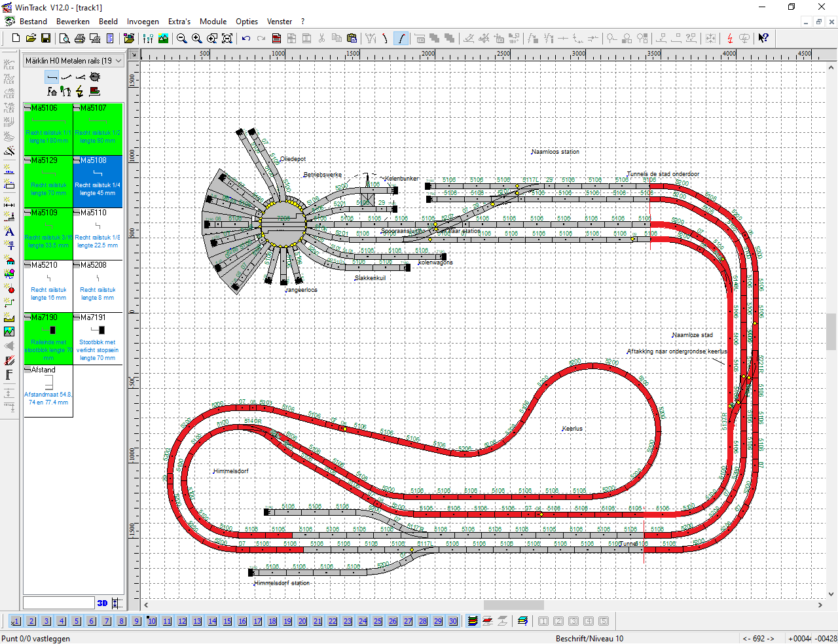Viewport: 838px width, 644px height.
Task: Zoom to fit the whole layout
Action: point(227,39)
